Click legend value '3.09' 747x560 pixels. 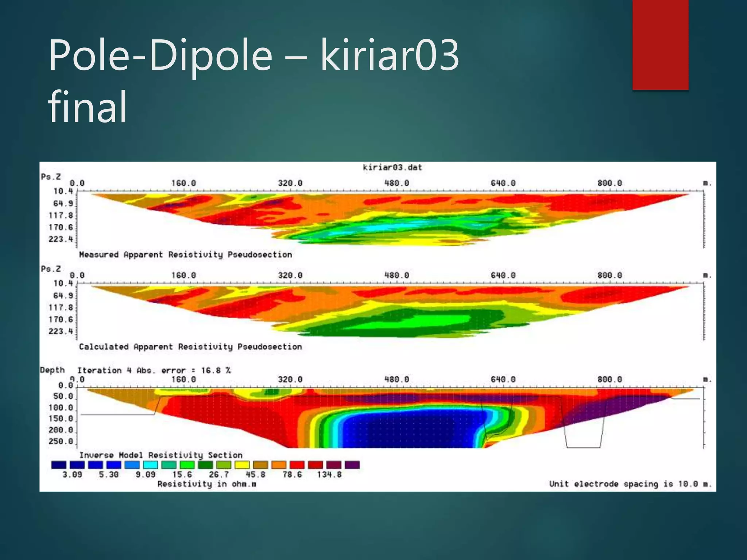point(72,475)
